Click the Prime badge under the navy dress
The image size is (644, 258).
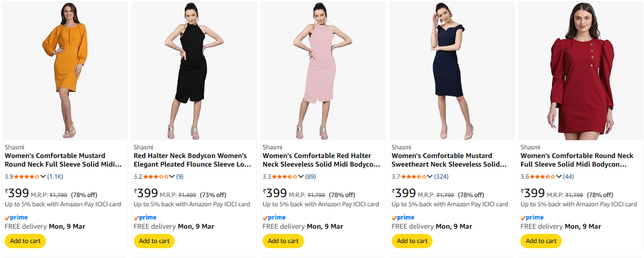(x=403, y=218)
